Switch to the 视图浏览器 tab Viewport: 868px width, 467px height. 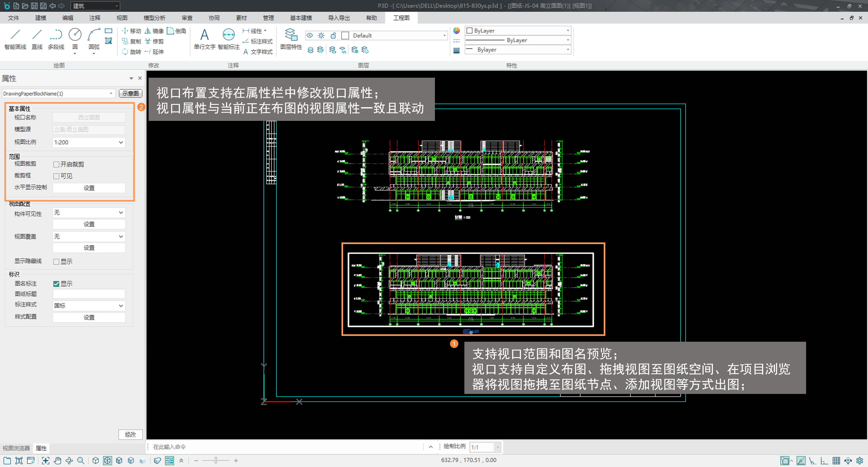[16, 448]
